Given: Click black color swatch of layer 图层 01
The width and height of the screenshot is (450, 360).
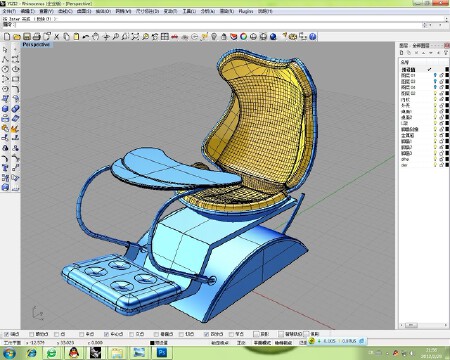Looking at the screenshot, I should tap(447, 76).
